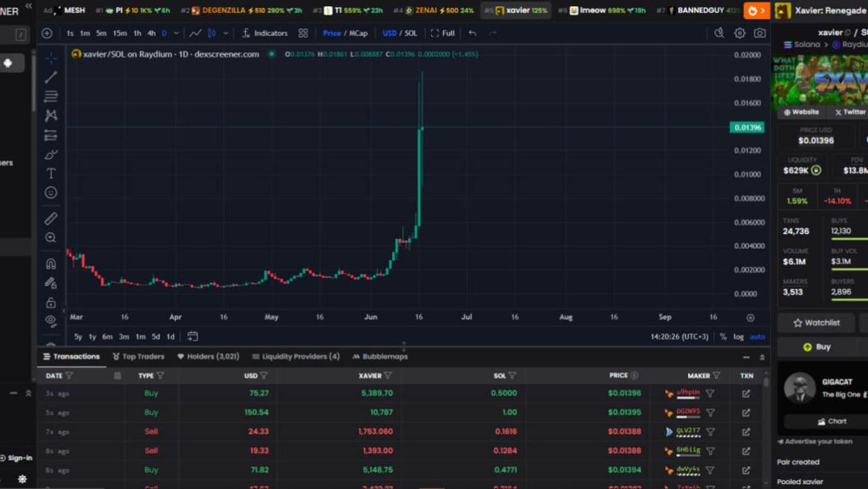Open the Fibonacci retracement tool
The width and height of the screenshot is (868, 489).
(50, 96)
